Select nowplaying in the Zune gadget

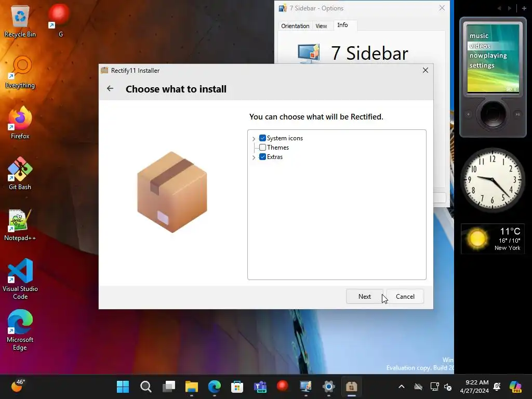click(x=488, y=55)
